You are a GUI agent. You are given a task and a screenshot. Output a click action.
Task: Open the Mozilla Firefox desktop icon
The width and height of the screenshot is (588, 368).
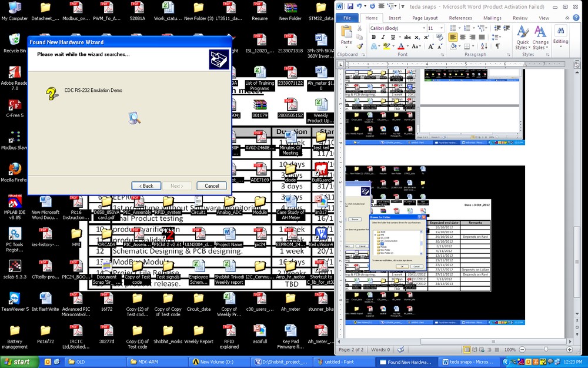click(15, 169)
